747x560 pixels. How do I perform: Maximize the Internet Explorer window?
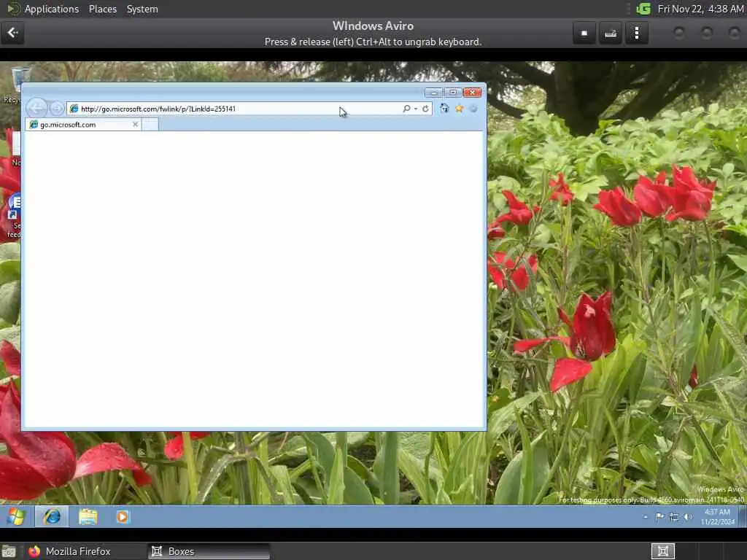click(x=453, y=93)
